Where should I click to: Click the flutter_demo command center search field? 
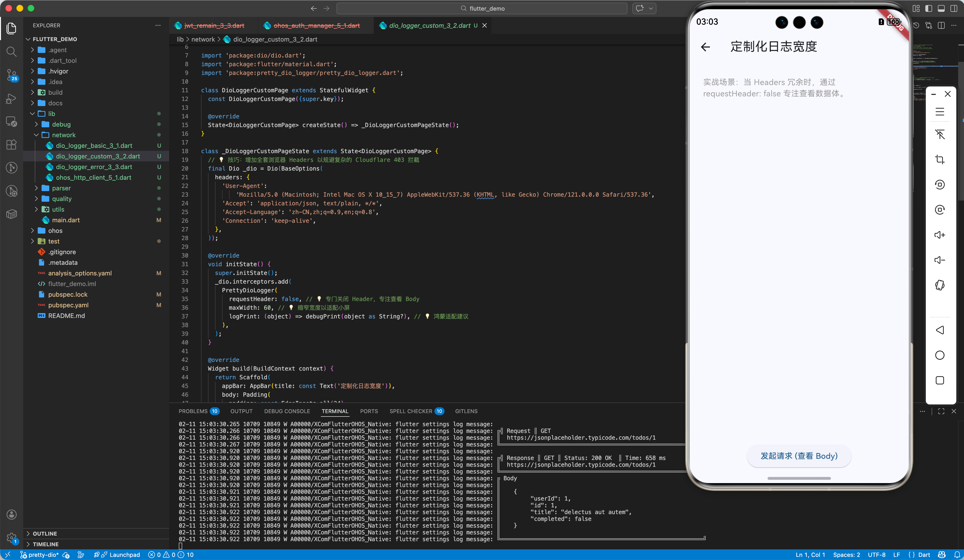[482, 8]
